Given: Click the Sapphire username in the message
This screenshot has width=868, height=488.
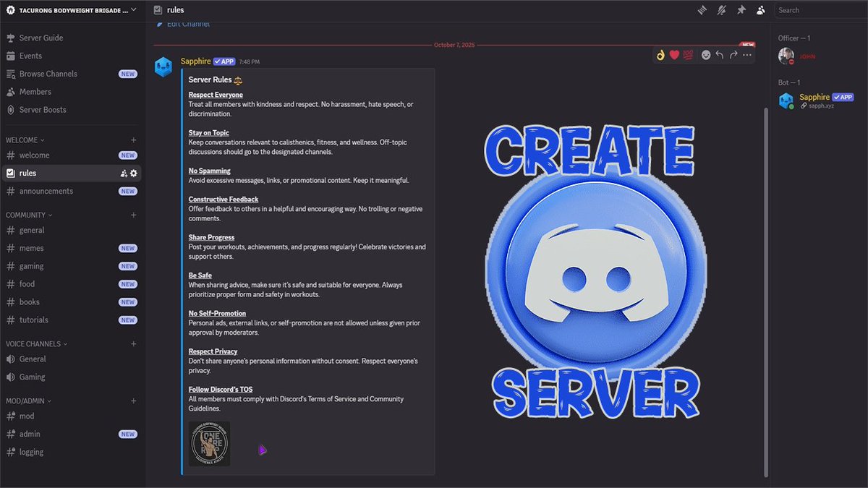Looking at the screenshot, I should click(x=195, y=61).
